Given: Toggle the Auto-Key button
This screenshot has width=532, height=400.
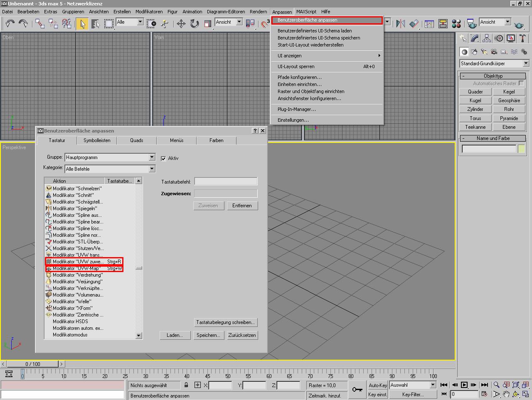Looking at the screenshot, I should tap(377, 385).
